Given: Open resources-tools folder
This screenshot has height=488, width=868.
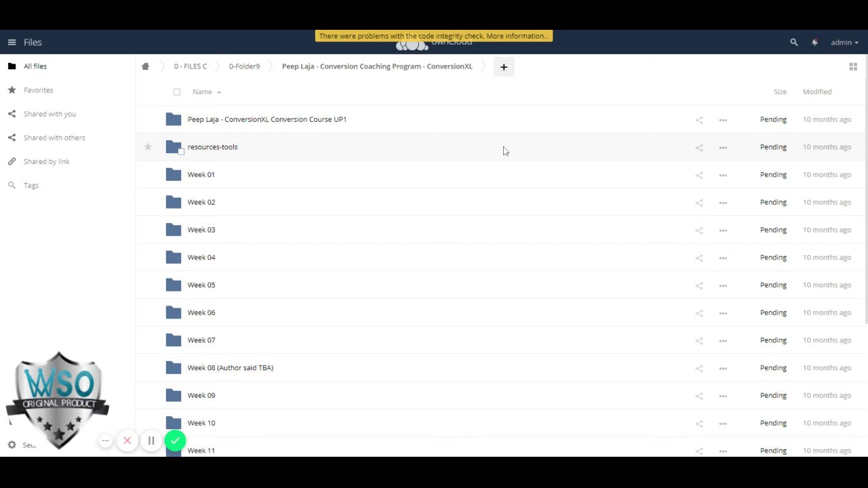Looking at the screenshot, I should tap(212, 147).
